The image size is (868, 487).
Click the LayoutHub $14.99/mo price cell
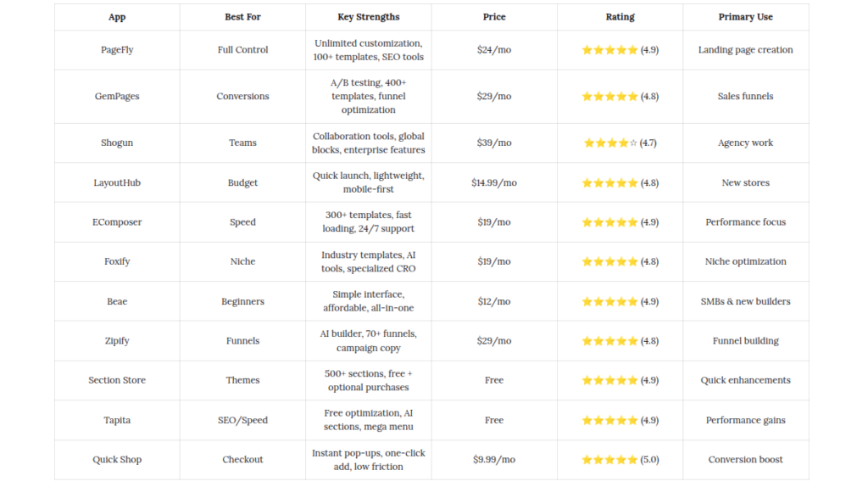[494, 182]
